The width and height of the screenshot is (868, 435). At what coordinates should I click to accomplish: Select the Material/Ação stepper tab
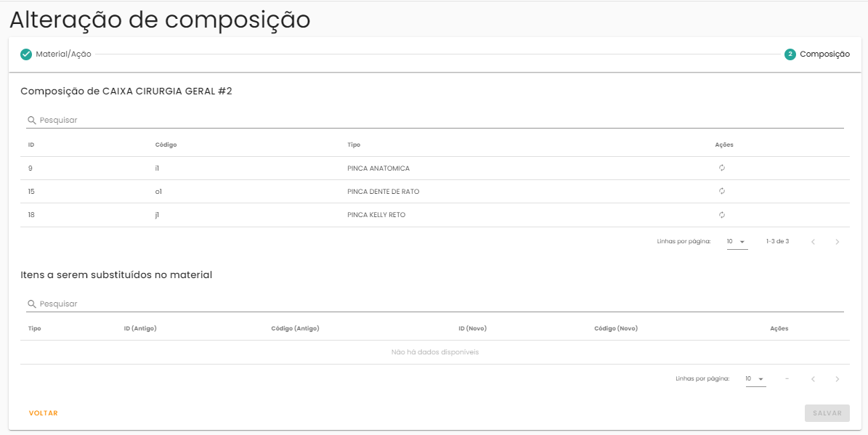[63, 54]
